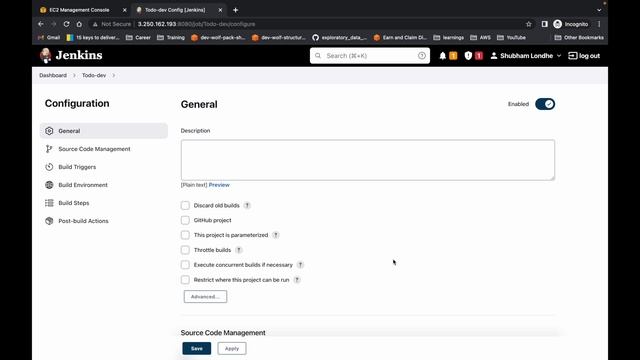This screenshot has height=360, width=640.
Task: Click the Todo-dev breadcrumb link
Action: 94,76
